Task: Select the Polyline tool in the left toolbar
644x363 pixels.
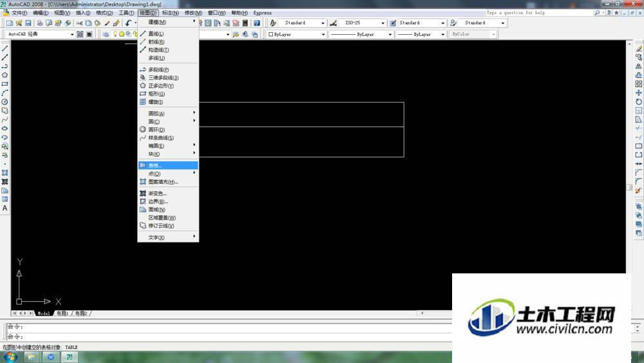Action: pos(5,66)
